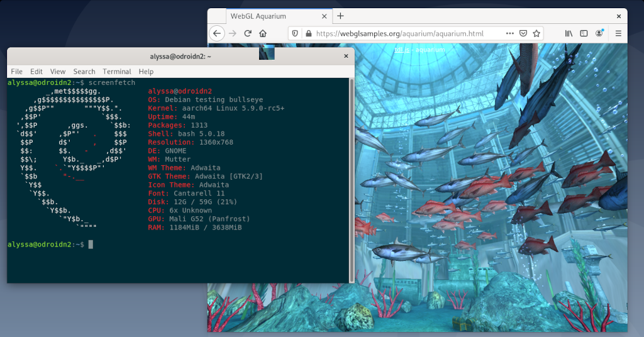Click the 'WM: Mutter' line
The image size is (644, 337).
(169, 159)
